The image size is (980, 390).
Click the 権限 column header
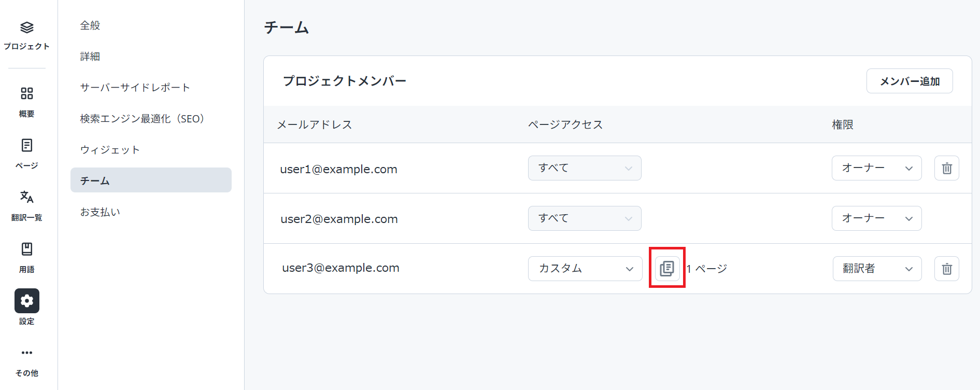click(843, 124)
